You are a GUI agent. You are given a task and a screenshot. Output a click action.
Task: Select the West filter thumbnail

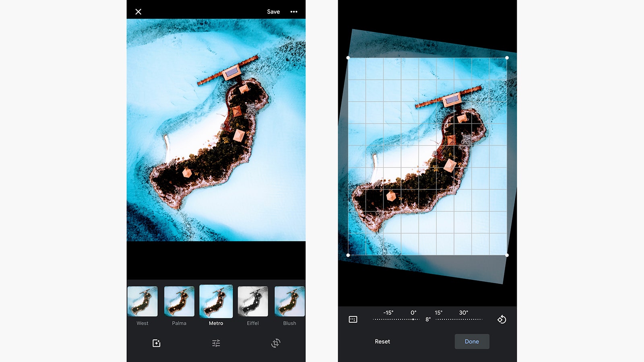(142, 301)
